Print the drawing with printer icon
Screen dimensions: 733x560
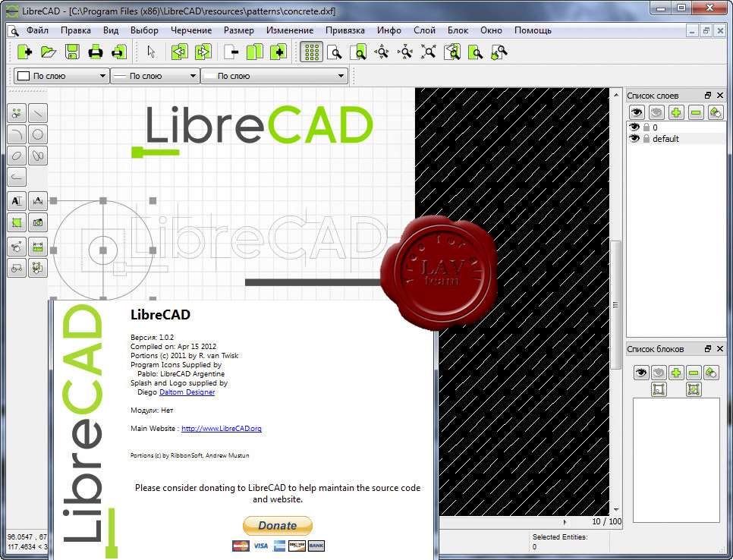[96, 52]
